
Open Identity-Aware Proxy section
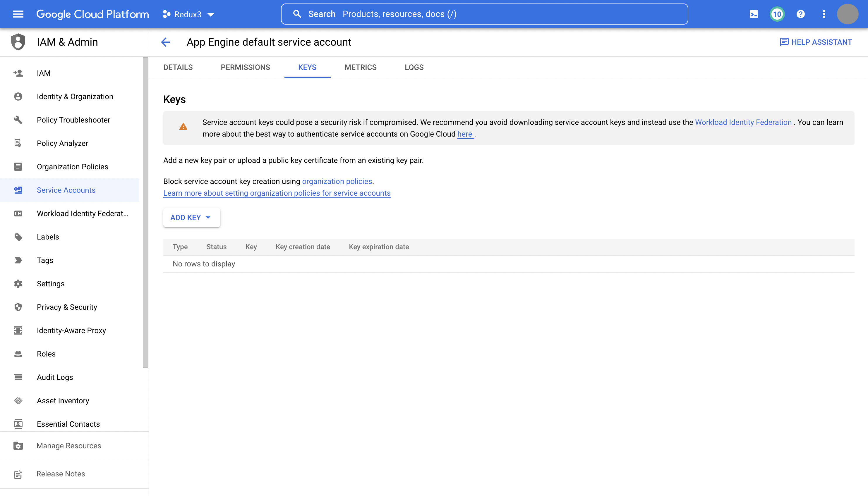coord(71,330)
